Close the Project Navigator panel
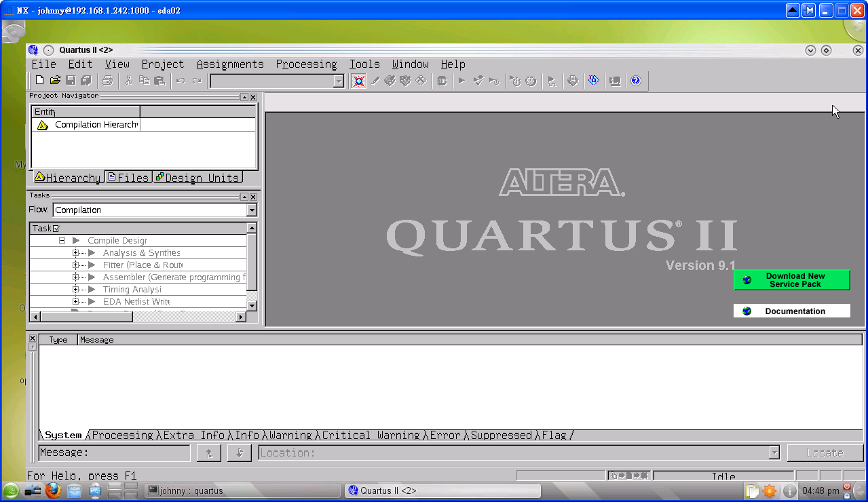The image size is (868, 502). [253, 98]
